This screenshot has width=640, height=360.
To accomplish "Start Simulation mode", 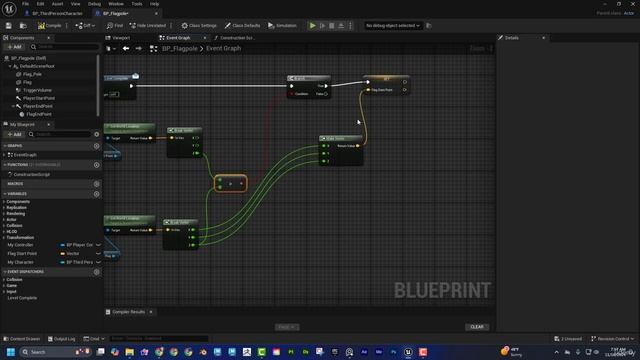I will (282, 26).
